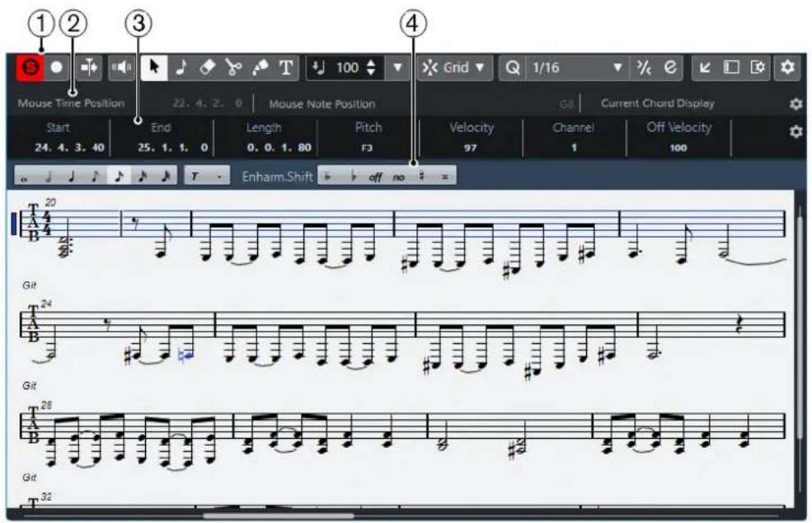This screenshot has width=812, height=523.
Task: Select the Insert Text tool
Action: click(286, 68)
